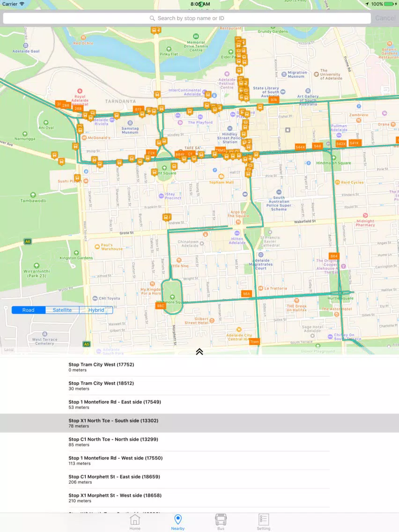Screen dimensions: 399x532
Task: Tap the 288 route marker
Action: click(78, 109)
